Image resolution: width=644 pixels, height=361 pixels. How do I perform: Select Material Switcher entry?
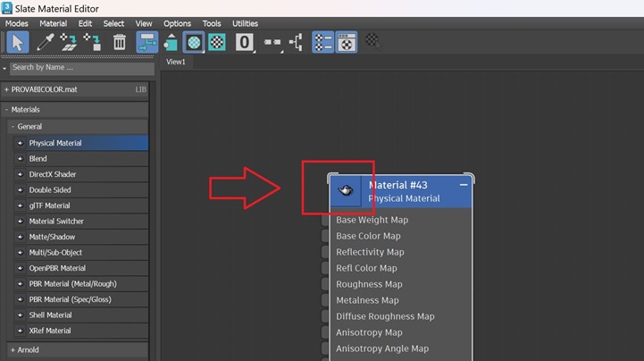click(81, 221)
